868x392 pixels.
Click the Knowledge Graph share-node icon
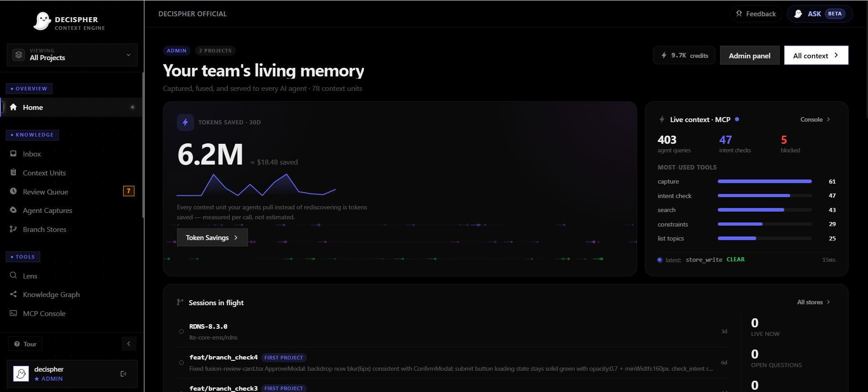pos(14,294)
